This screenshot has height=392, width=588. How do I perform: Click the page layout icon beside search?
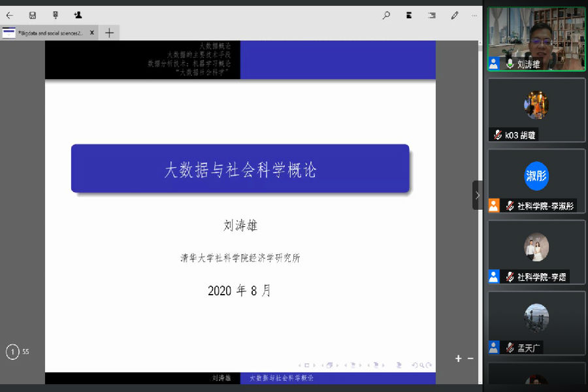[x=409, y=15]
